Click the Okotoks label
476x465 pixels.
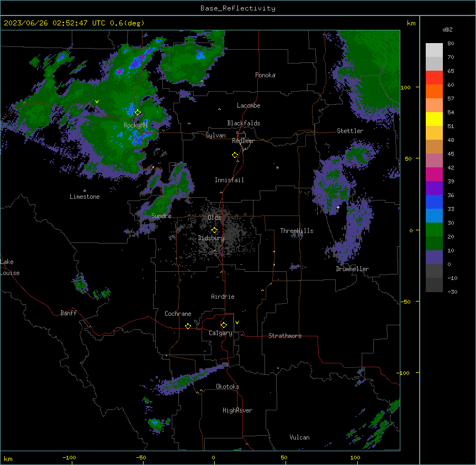pos(228,387)
